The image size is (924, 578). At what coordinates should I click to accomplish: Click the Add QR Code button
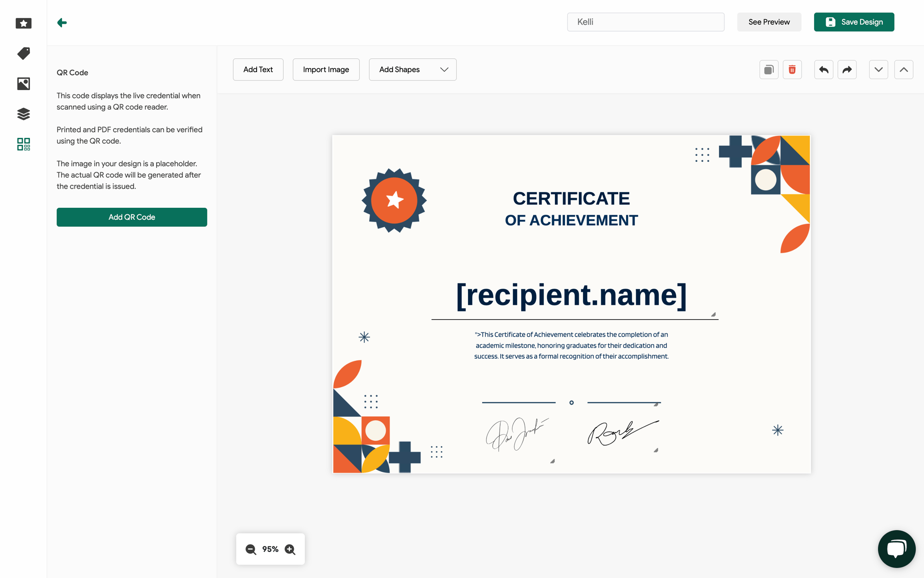[x=131, y=217]
